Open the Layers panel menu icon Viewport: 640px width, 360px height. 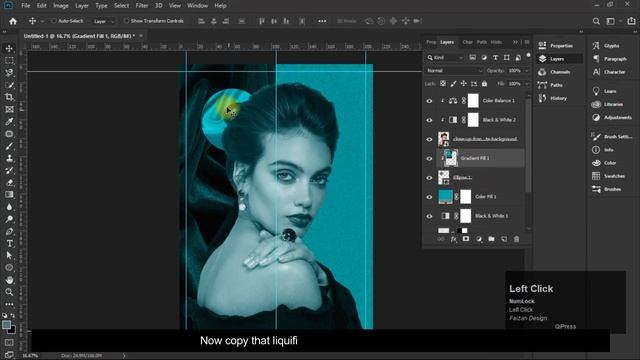point(527,42)
